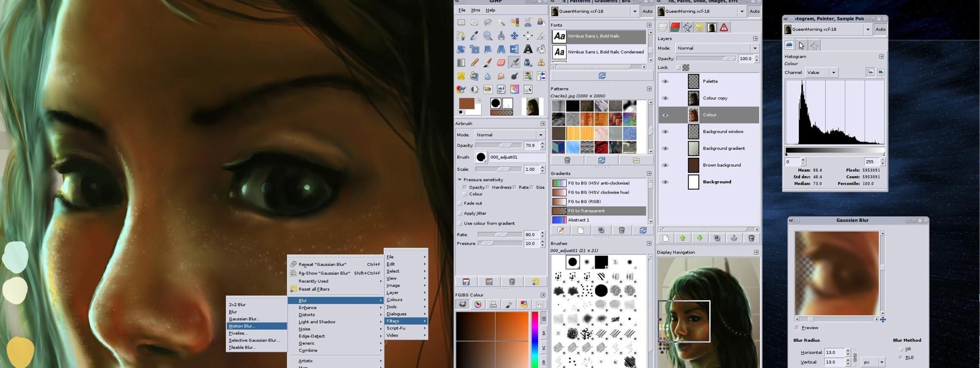Open the layer Mode dropdown showing Normal
This screenshot has height=368, width=980.
point(717,48)
